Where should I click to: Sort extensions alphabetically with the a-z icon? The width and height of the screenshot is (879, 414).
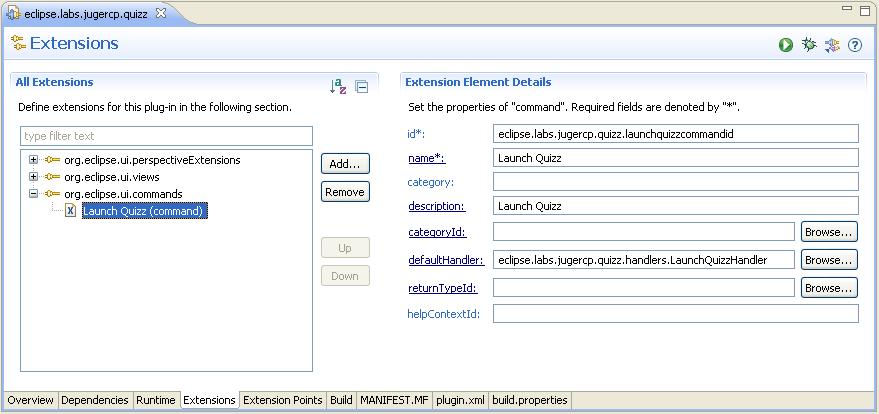[338, 87]
